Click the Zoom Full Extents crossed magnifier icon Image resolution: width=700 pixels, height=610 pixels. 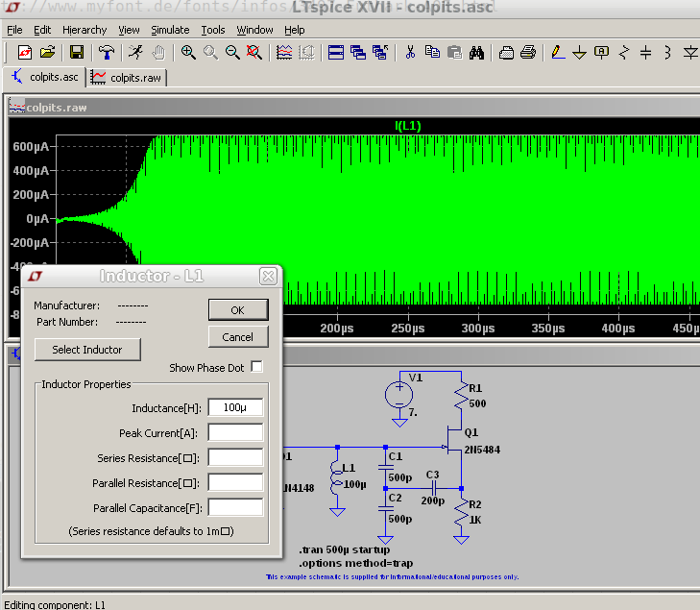(x=254, y=53)
